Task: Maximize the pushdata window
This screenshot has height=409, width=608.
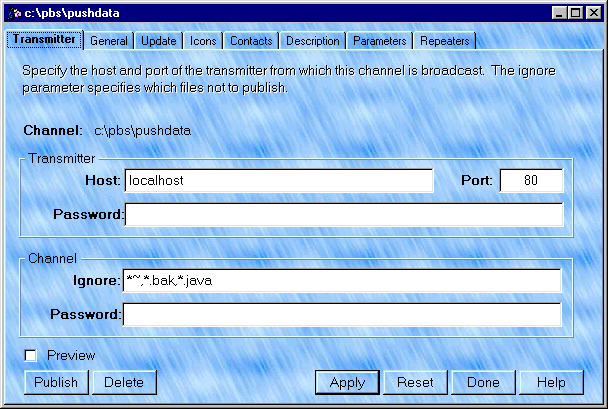Action: 574,13
